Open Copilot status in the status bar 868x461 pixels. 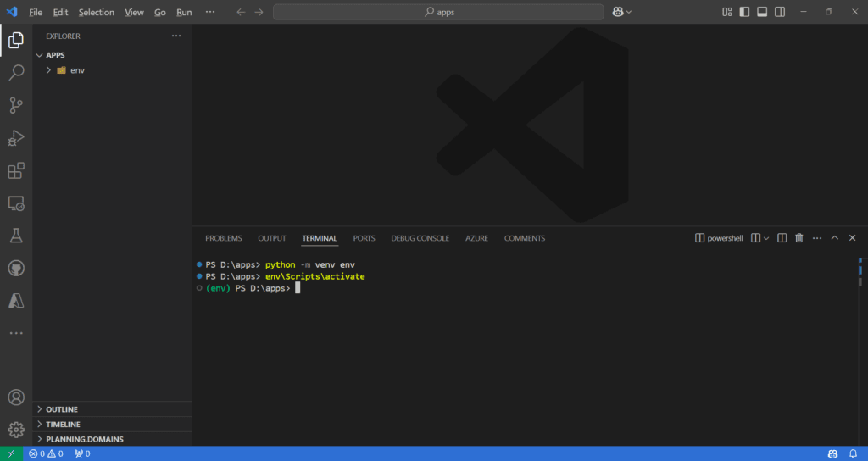(832, 454)
